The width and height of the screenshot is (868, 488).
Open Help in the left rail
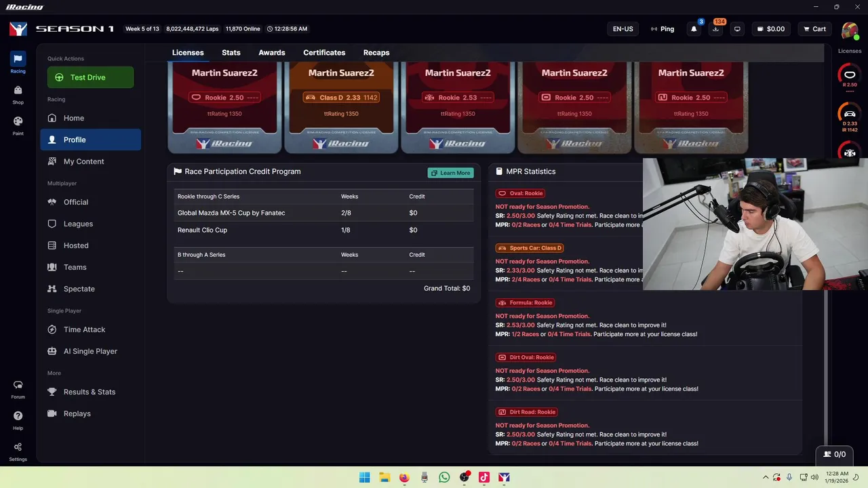(x=18, y=420)
